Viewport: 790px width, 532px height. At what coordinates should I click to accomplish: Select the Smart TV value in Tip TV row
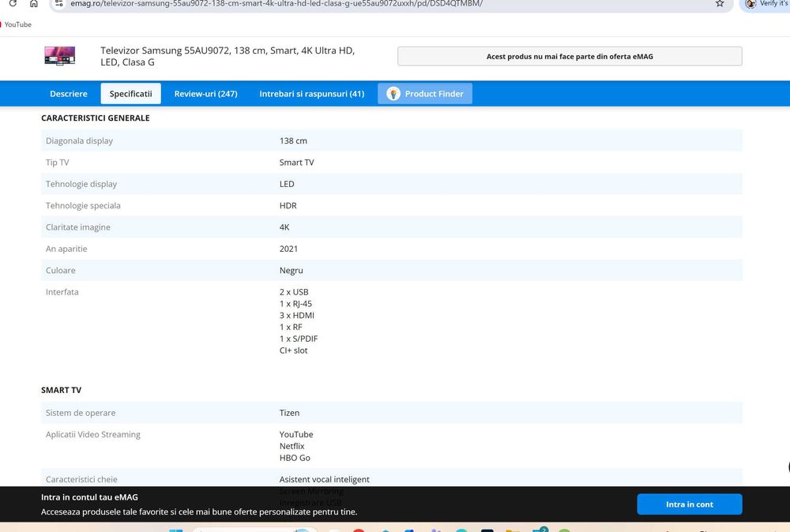[297, 163]
